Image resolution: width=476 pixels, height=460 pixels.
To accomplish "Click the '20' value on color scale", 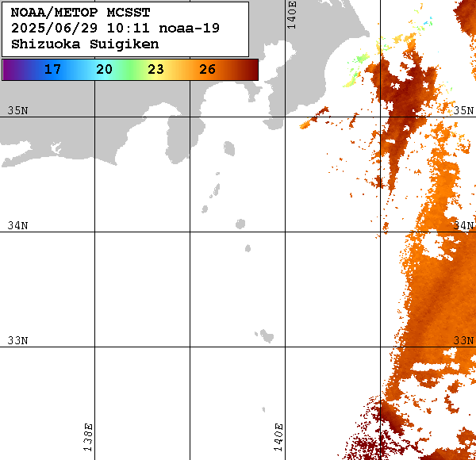I will tap(104, 70).
